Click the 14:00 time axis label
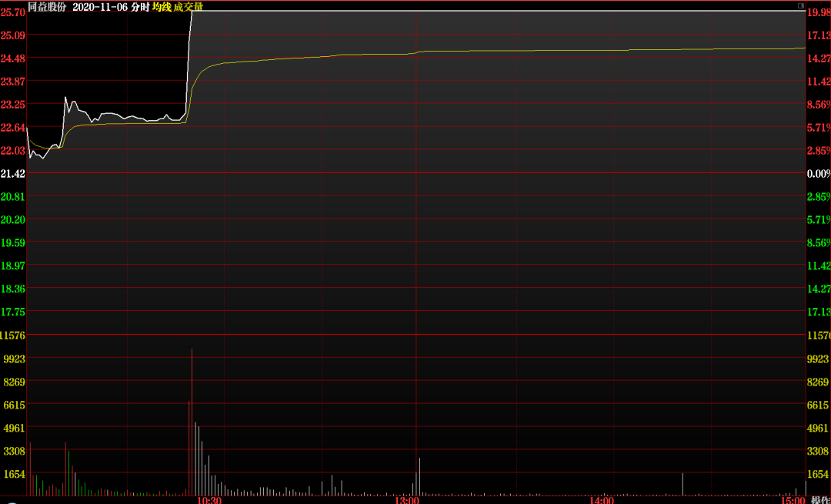 coord(603,500)
